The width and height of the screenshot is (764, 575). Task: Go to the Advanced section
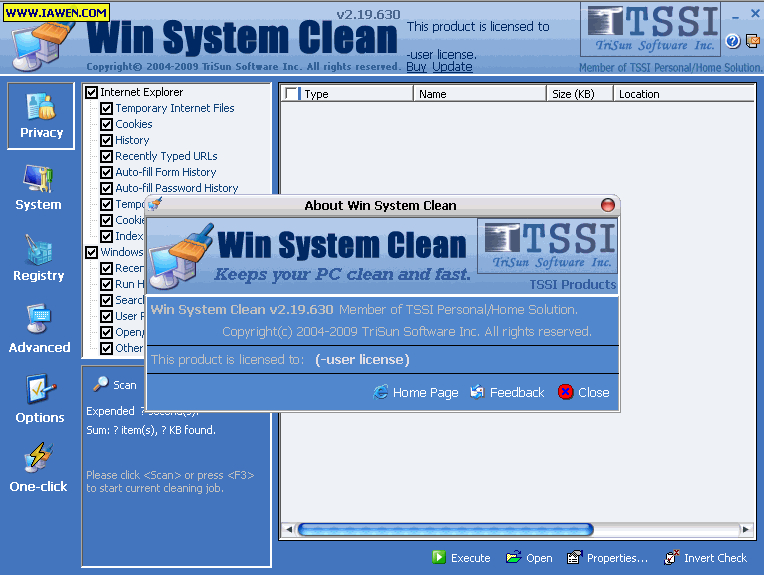(x=39, y=331)
